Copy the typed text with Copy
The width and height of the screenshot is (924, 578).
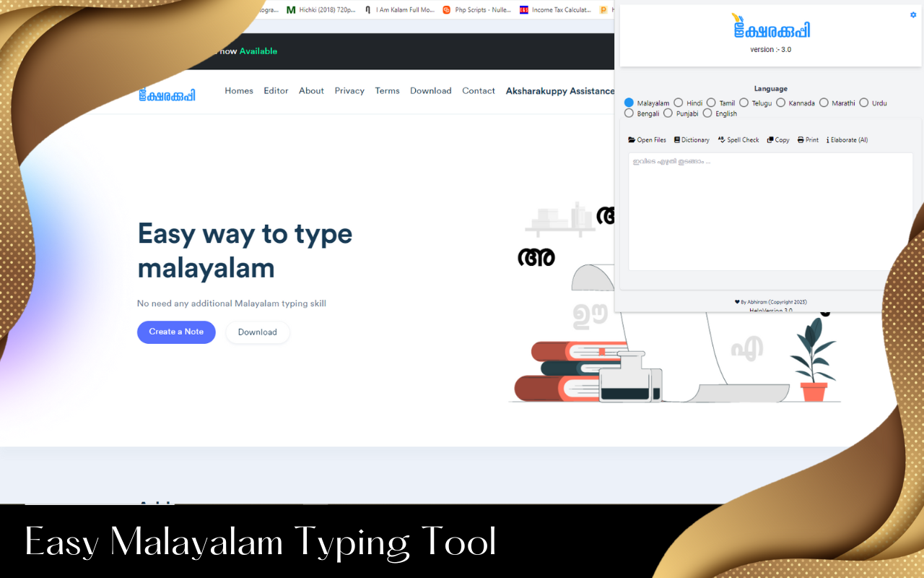pos(778,140)
